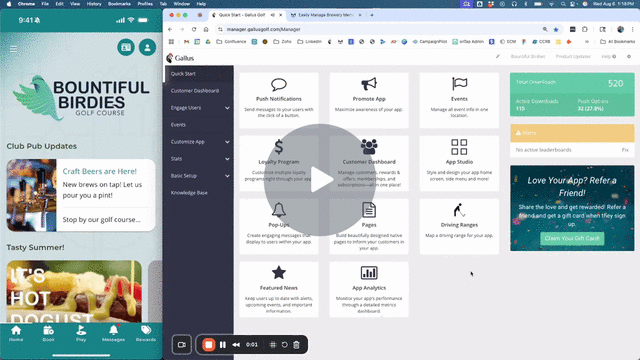Open the Push Notifications speech bubble card
The image size is (640, 360).
tap(279, 100)
